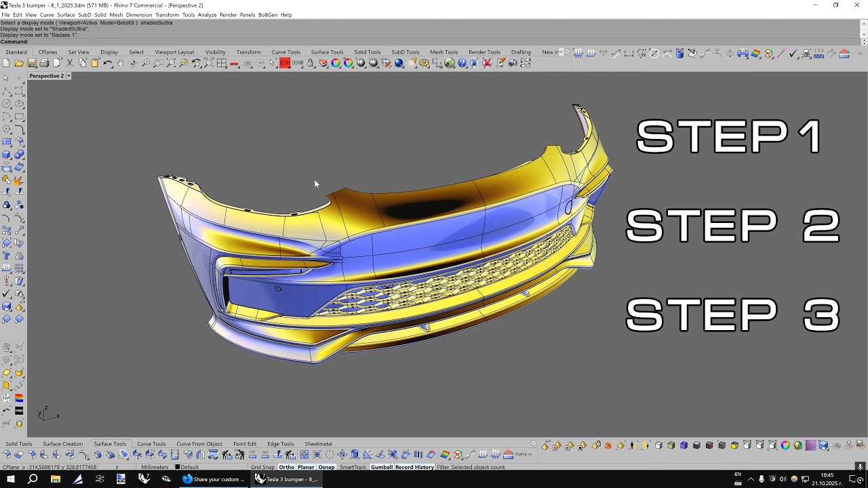Switch to the Curve From Object bottom tab
Screen dimensions: 868x488
pyautogui.click(x=199, y=444)
